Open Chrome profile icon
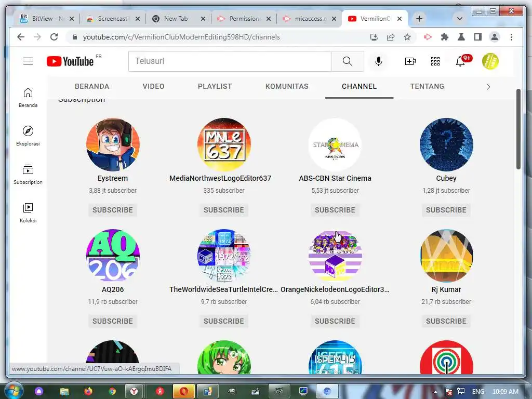 point(495,37)
